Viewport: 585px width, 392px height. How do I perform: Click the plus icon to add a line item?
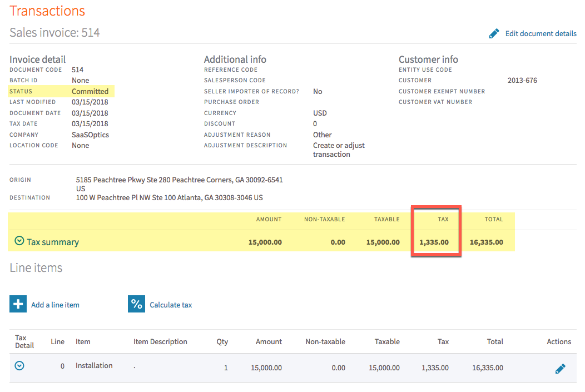click(18, 304)
